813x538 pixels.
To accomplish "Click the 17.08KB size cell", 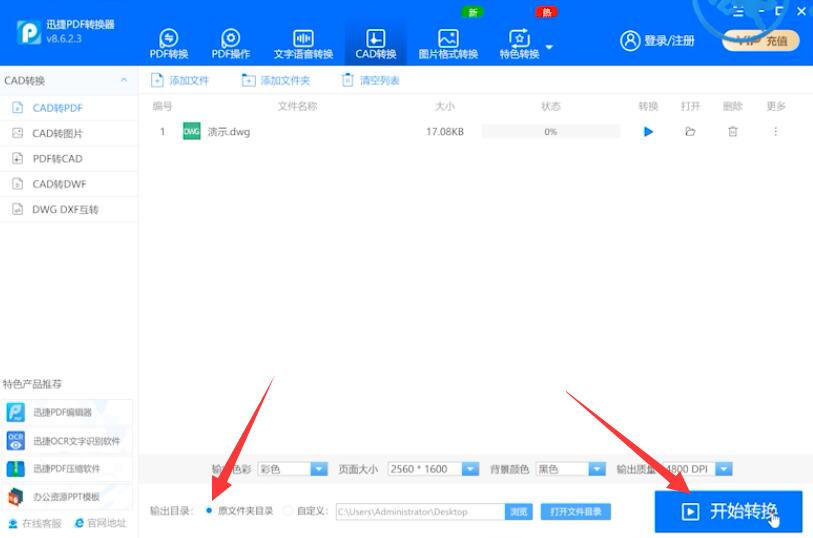I will (x=445, y=132).
